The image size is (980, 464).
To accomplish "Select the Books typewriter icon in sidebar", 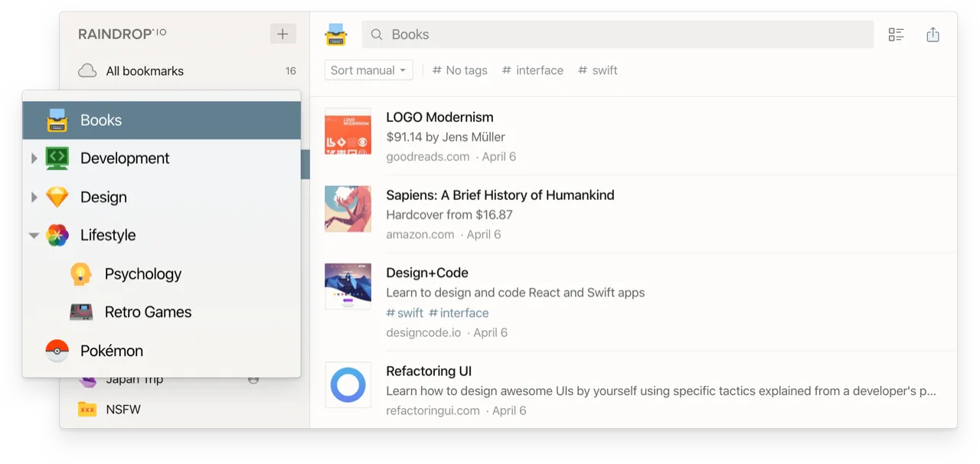I will point(57,119).
